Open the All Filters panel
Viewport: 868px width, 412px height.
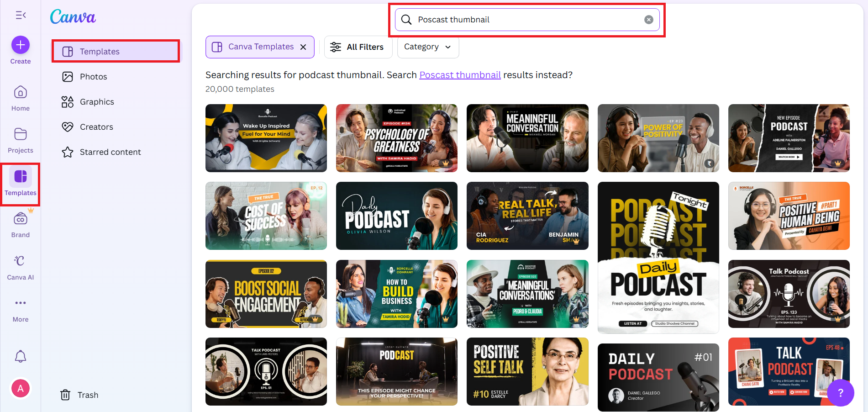pos(358,47)
